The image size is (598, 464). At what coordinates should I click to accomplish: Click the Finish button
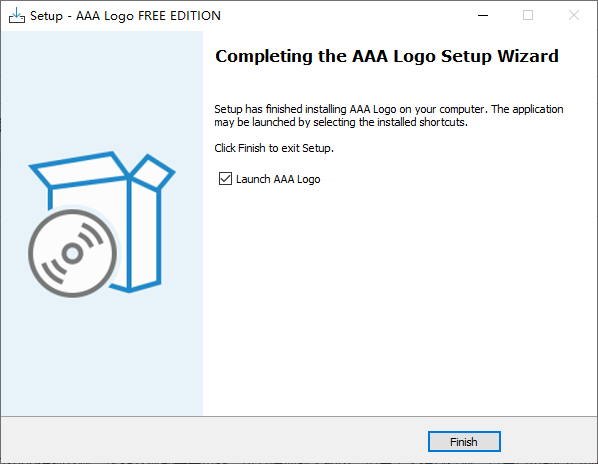click(x=464, y=442)
